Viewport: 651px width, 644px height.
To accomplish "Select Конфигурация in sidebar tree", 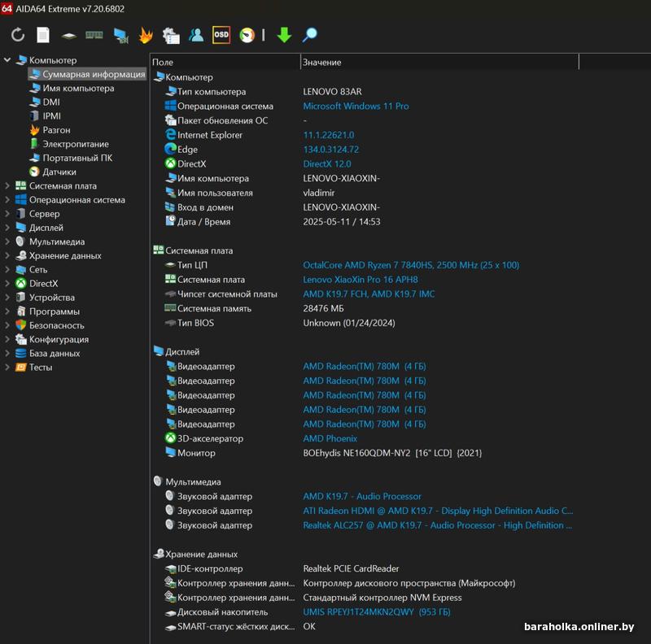I will coord(59,339).
